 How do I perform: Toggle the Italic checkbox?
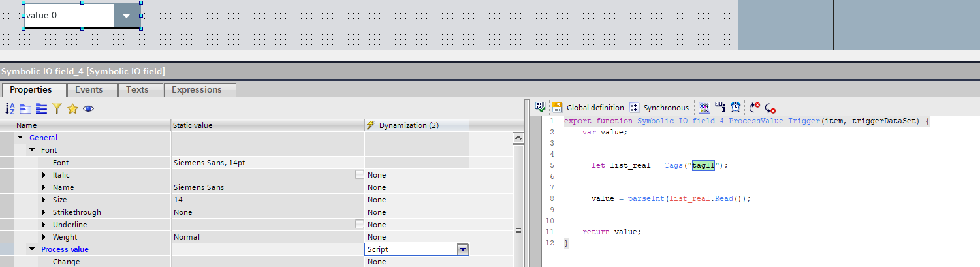click(x=359, y=175)
